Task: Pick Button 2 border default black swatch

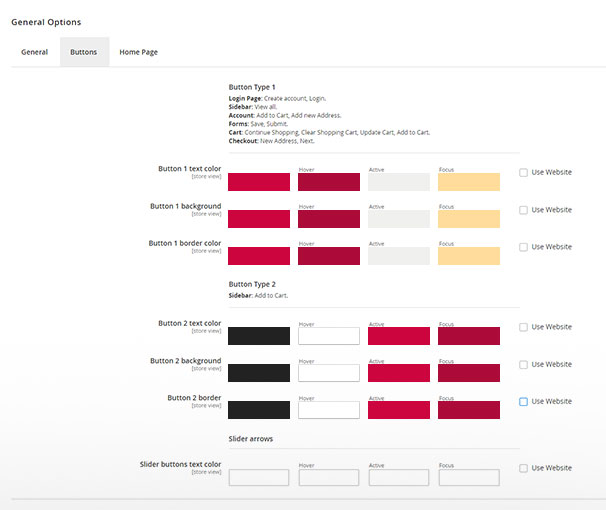Action: pos(259,410)
